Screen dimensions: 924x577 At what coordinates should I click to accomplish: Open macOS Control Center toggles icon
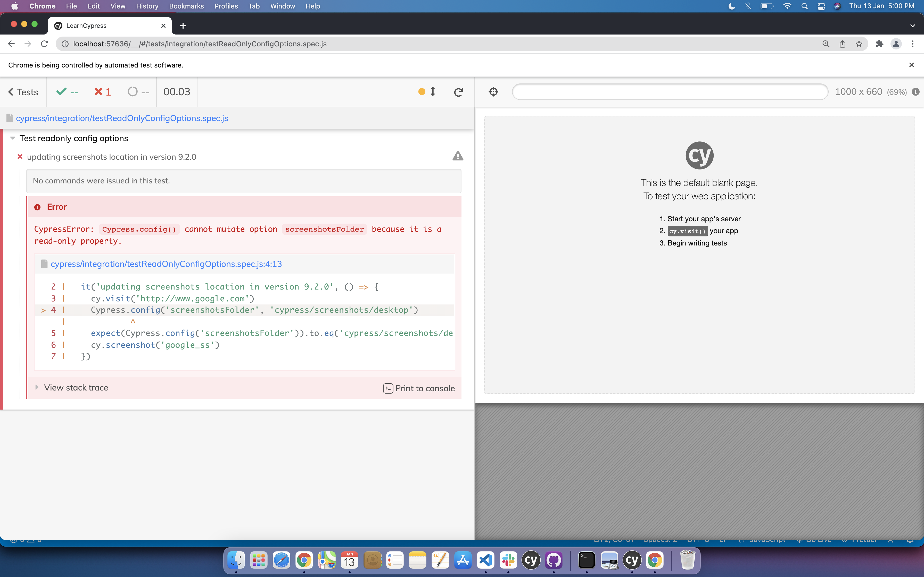pyautogui.click(x=821, y=6)
